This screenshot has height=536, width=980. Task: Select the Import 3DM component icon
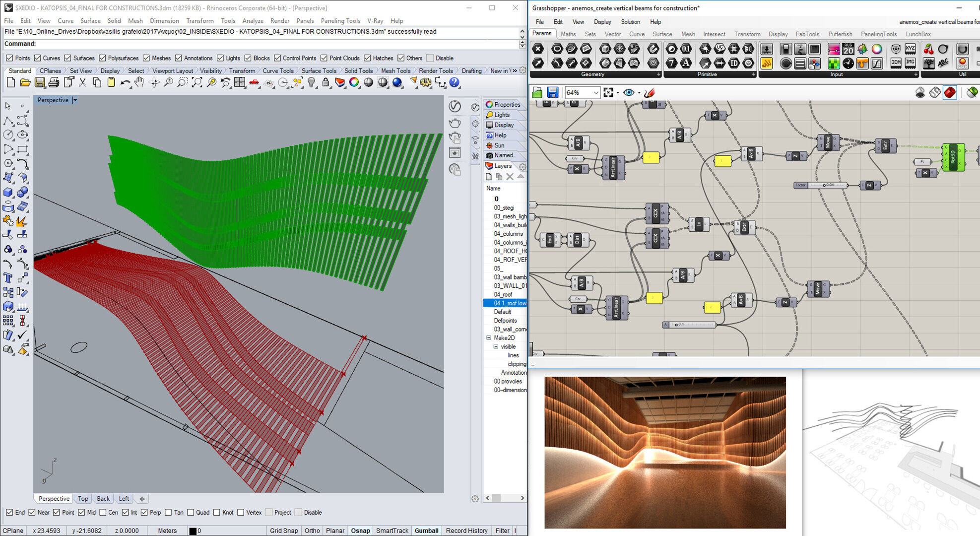coord(896,64)
